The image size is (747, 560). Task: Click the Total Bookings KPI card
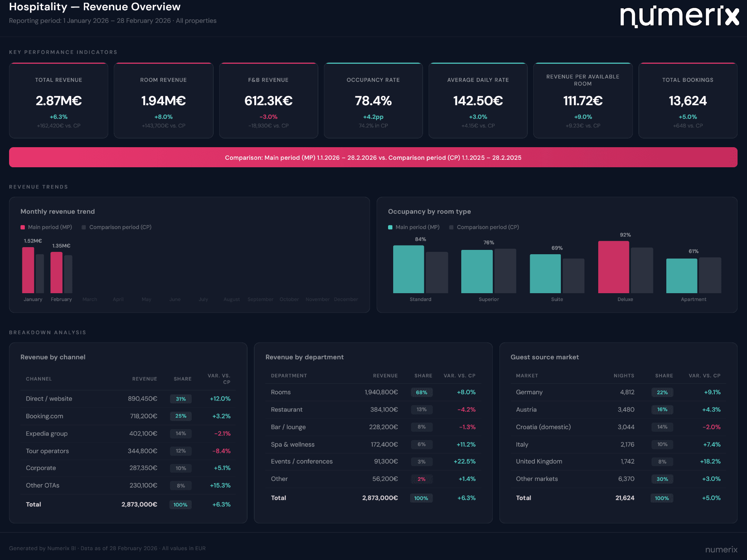pyautogui.click(x=687, y=100)
